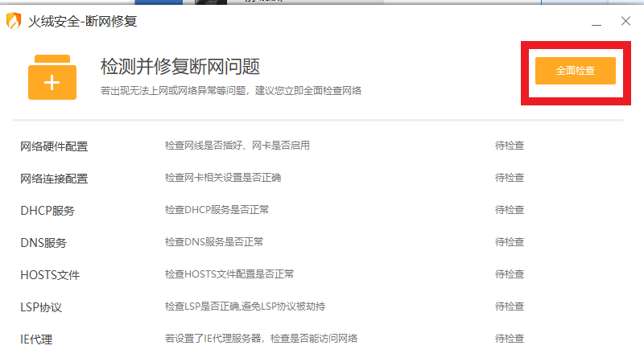Click the DNS服务 row label

pyautogui.click(x=43, y=242)
